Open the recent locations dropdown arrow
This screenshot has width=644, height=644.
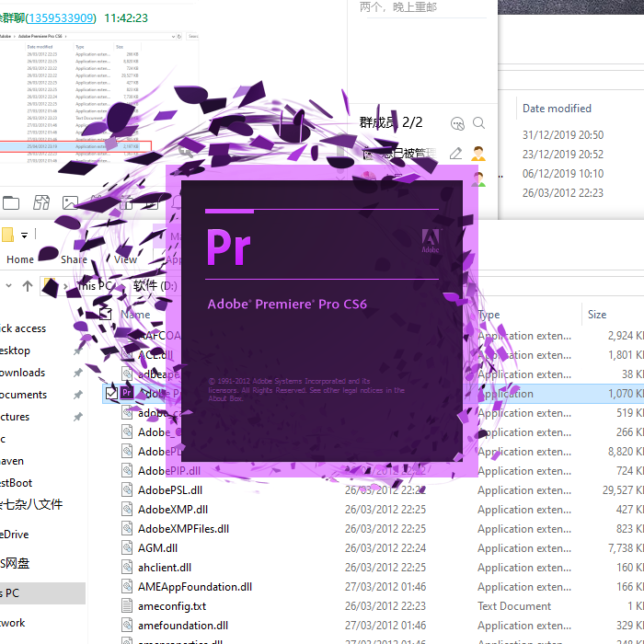pyautogui.click(x=8, y=285)
